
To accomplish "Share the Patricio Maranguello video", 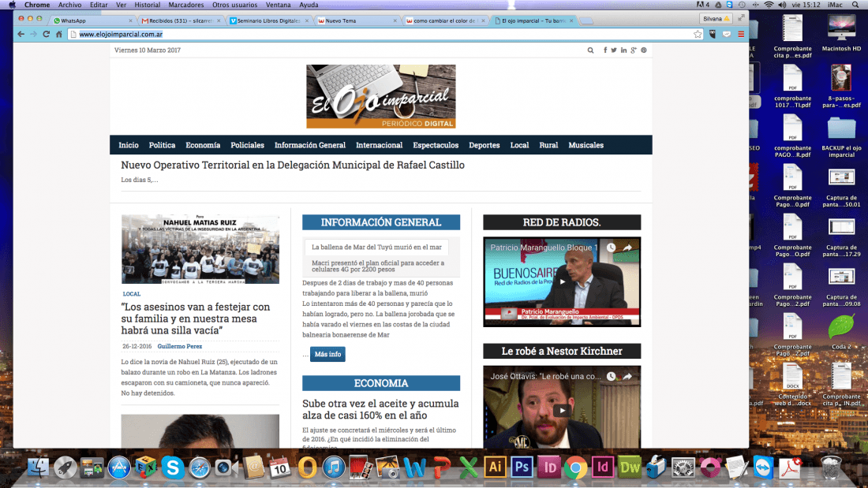I will click(x=628, y=248).
